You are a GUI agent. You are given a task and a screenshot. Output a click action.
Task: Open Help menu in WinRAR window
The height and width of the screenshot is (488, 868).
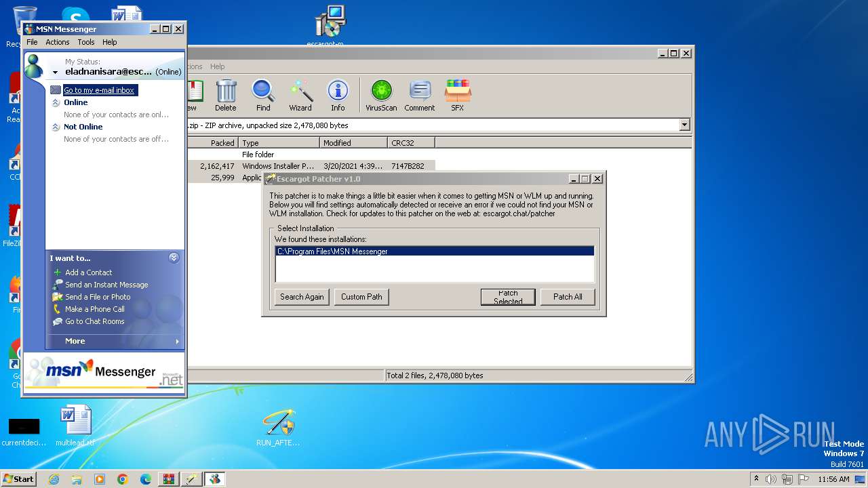[217, 66]
